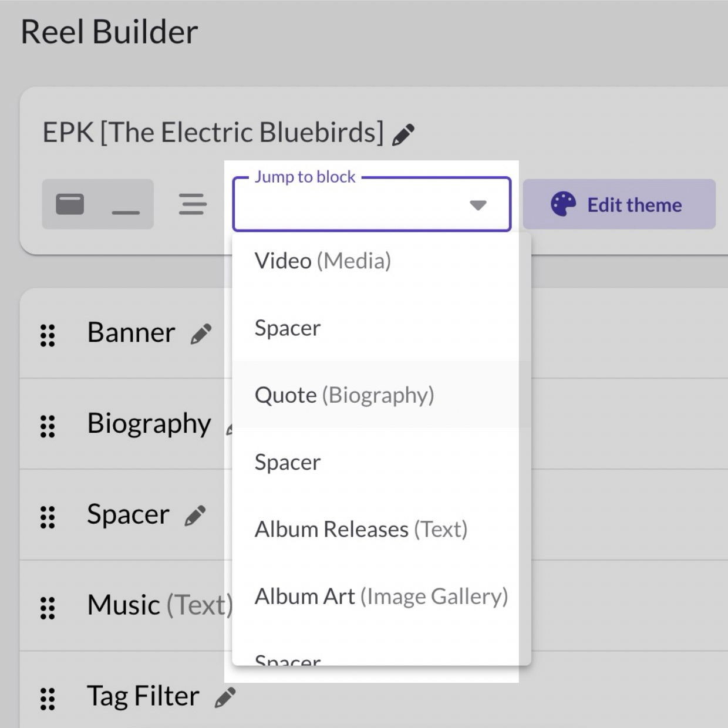Choose Quote (Biography) option
The height and width of the screenshot is (728, 728).
pyautogui.click(x=344, y=395)
